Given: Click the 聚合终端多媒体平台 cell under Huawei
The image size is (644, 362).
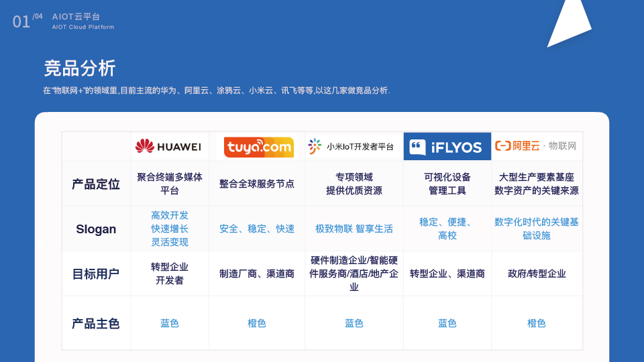Looking at the screenshot, I should coord(170,184).
